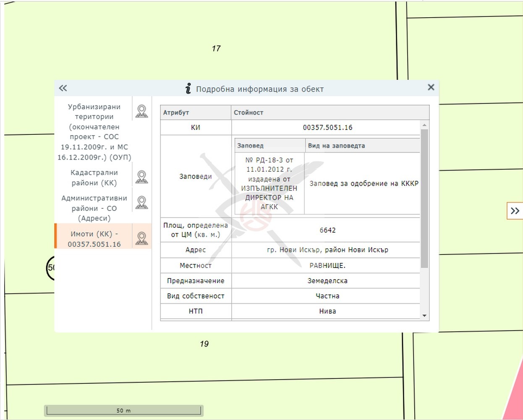Click parcel number 17 on map
The image size is (523, 420).
(x=216, y=49)
